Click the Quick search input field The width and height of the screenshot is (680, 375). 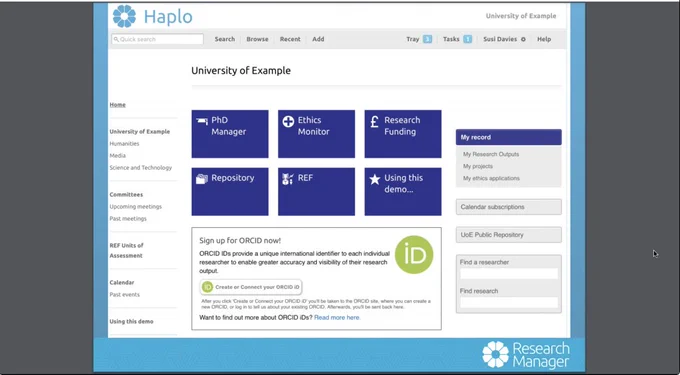157,39
